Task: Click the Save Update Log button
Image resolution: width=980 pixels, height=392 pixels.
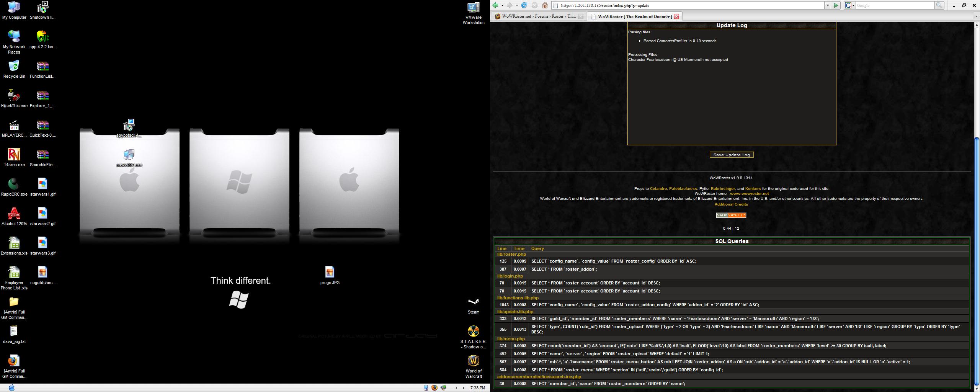Action: click(731, 155)
